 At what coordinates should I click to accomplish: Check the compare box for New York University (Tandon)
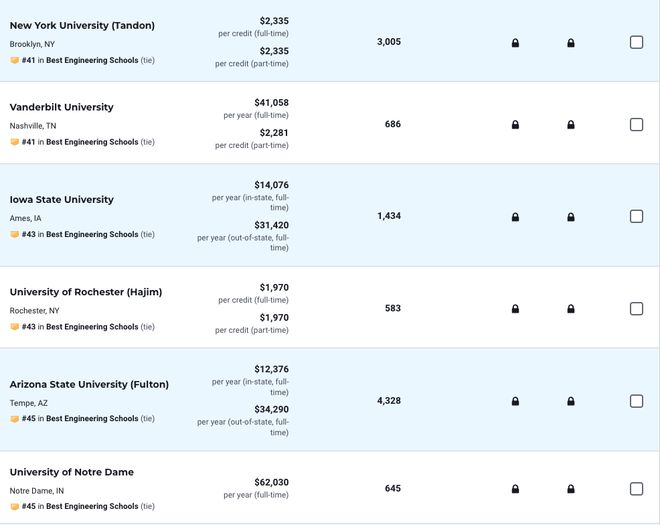point(636,42)
